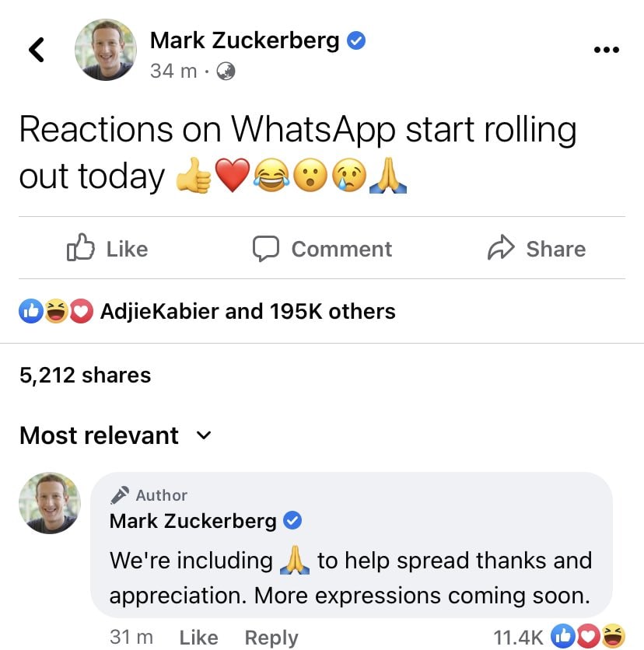Click the haha reaction icon beside AdjieKabier
Screen dimensions: 644x650
(57, 311)
